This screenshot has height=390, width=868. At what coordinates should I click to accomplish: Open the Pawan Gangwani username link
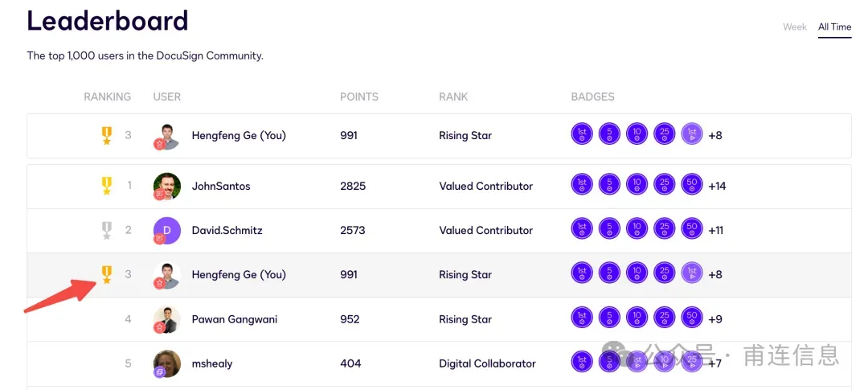(x=234, y=320)
